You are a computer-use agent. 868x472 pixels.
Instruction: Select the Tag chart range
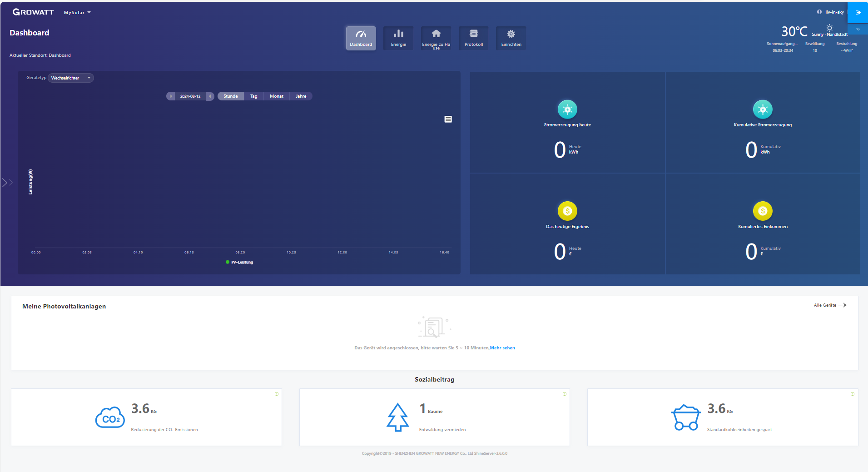click(254, 96)
